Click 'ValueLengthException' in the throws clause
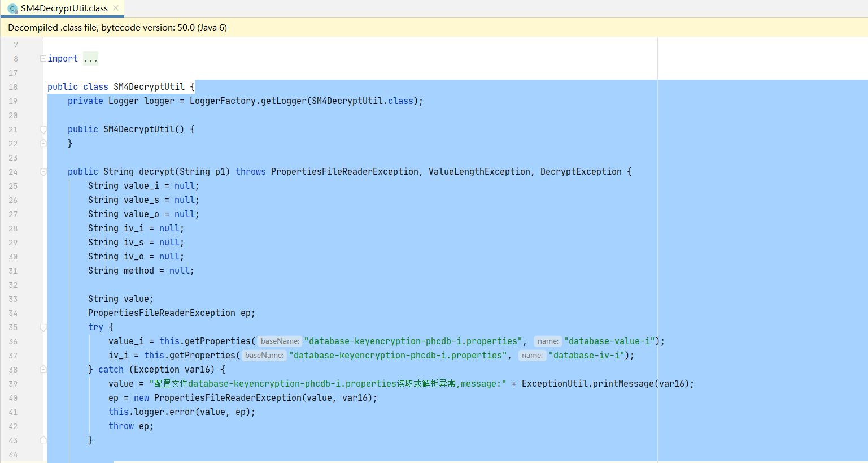The width and height of the screenshot is (868, 463). pyautogui.click(x=479, y=172)
